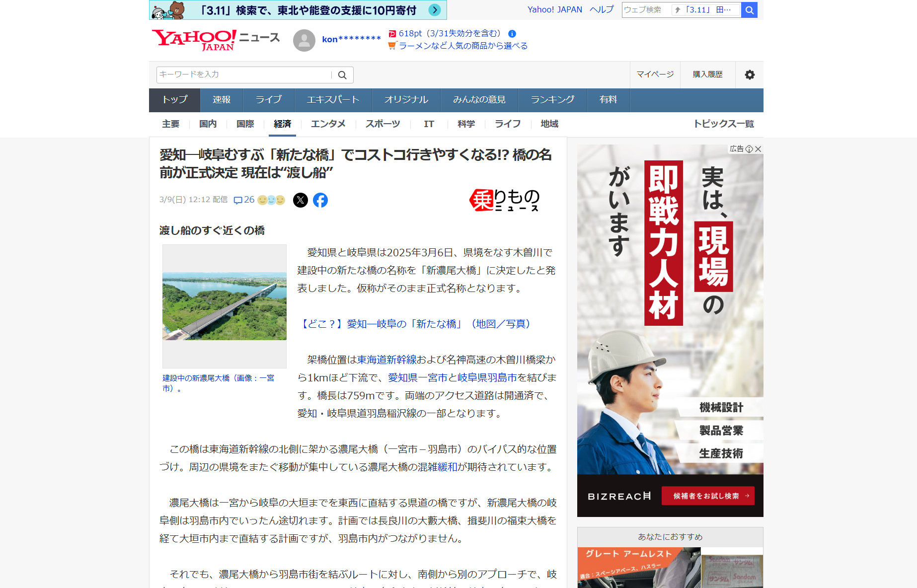The height and width of the screenshot is (588, 917).
Task: Select the ランキング tab
Action: [x=552, y=100]
